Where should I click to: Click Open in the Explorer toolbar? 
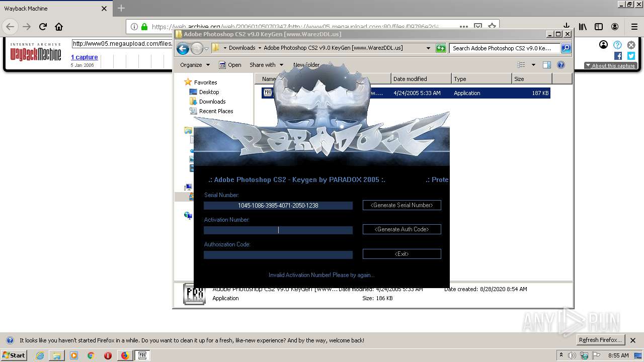click(x=230, y=65)
